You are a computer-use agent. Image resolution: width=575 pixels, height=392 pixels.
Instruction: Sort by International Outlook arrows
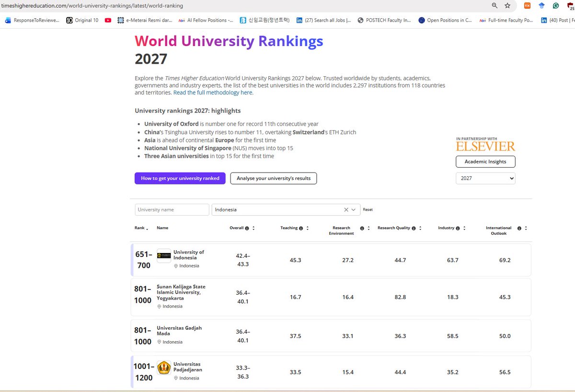click(x=526, y=229)
